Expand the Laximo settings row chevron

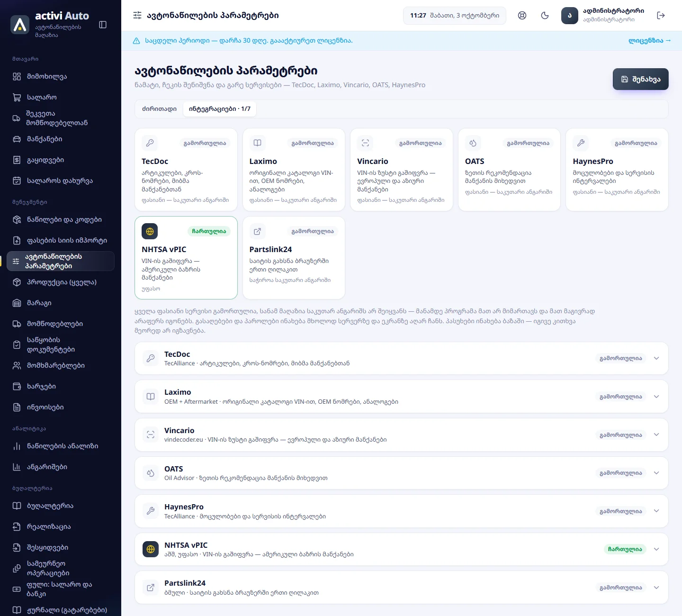(656, 397)
